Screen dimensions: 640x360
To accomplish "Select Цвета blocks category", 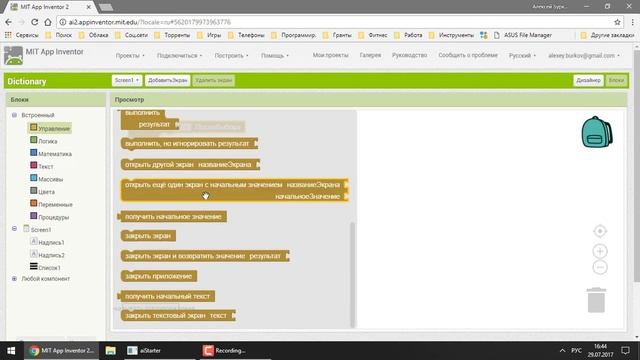I will click(42, 191).
